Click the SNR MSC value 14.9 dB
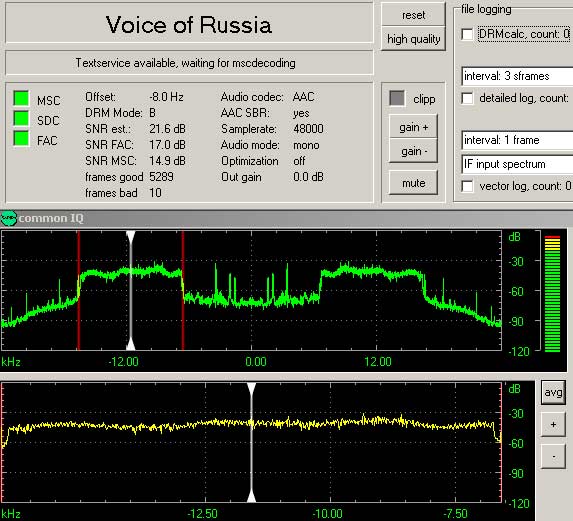The width and height of the screenshot is (573, 521). (167, 161)
